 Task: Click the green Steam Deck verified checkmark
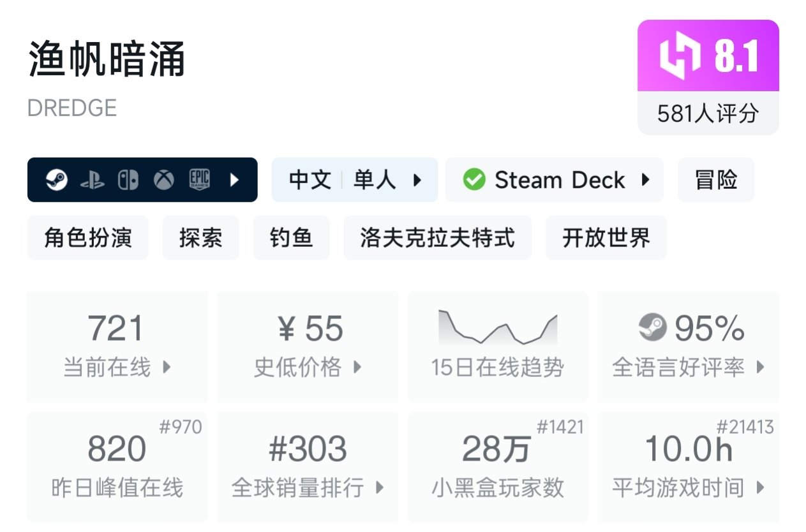tap(474, 180)
